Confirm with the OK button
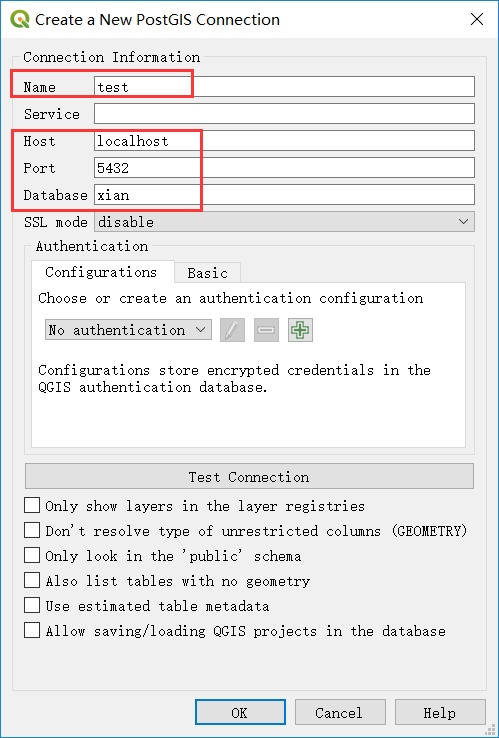Screen dimensions: 499x738 [240, 713]
